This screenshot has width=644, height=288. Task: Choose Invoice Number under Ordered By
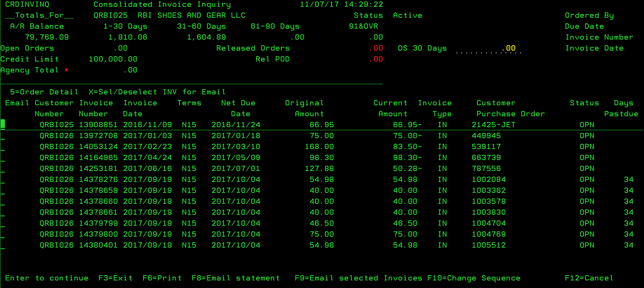coord(599,37)
